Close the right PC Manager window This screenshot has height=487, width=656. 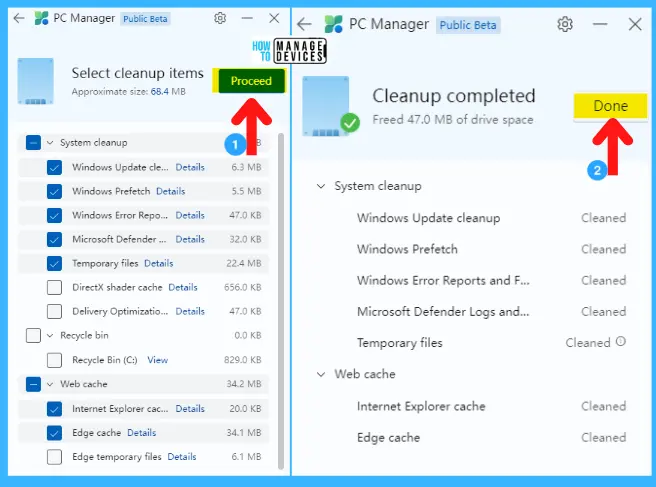[635, 24]
